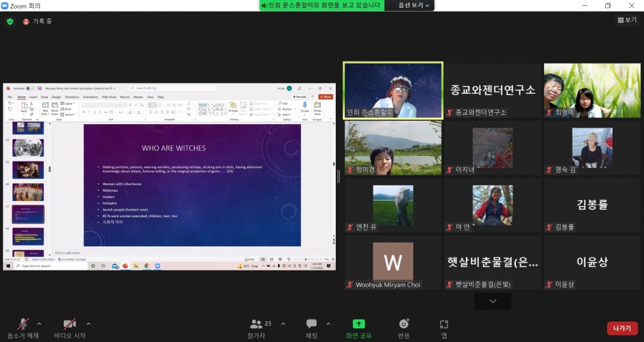
Task: Click the recording indicator at top left
Action: pyautogui.click(x=37, y=21)
